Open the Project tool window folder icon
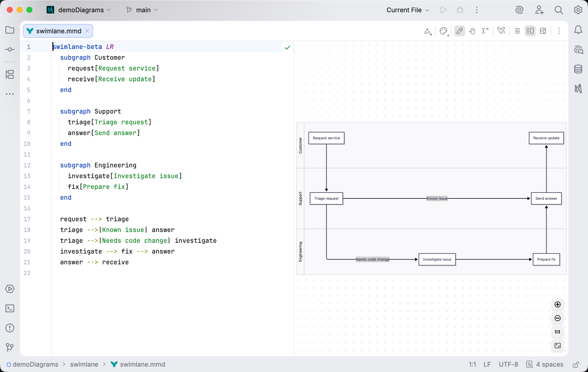This screenshot has height=372, width=588. coord(10,30)
